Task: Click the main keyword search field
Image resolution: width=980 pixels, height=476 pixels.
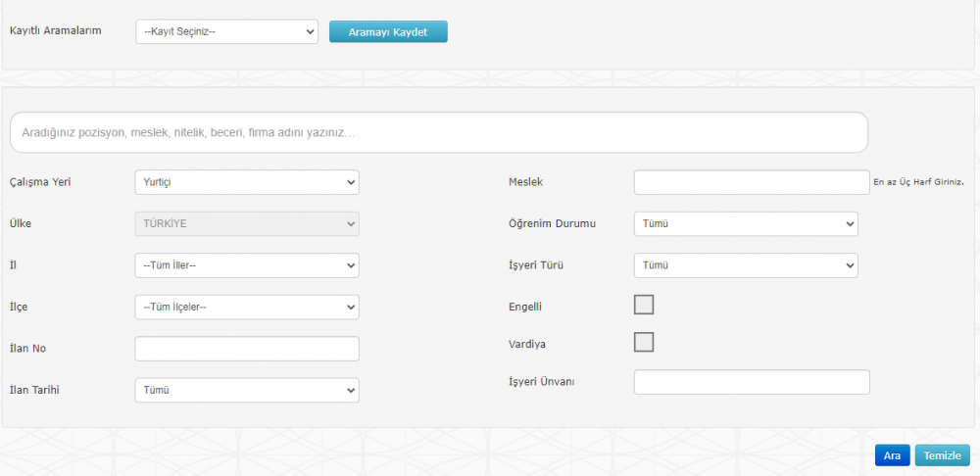Action: (438, 132)
